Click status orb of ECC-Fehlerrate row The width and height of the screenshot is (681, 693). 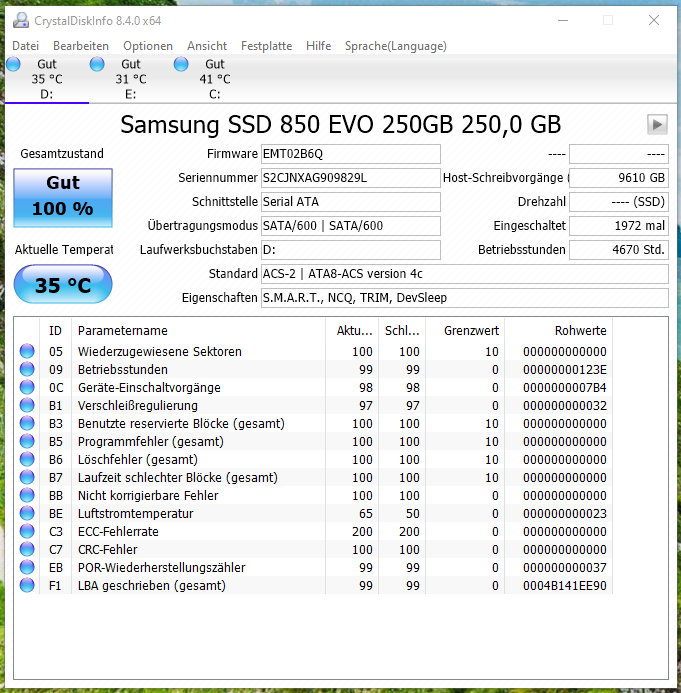tap(27, 532)
